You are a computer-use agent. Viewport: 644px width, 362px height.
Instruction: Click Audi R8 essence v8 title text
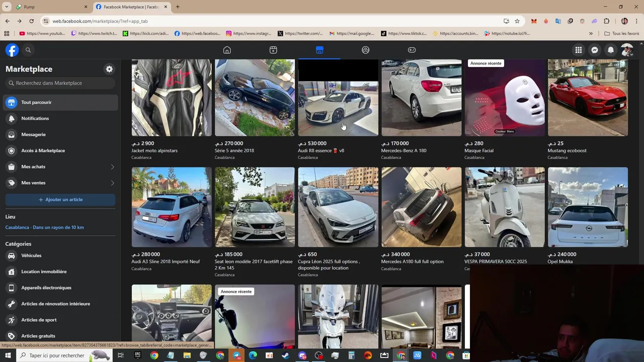(321, 150)
